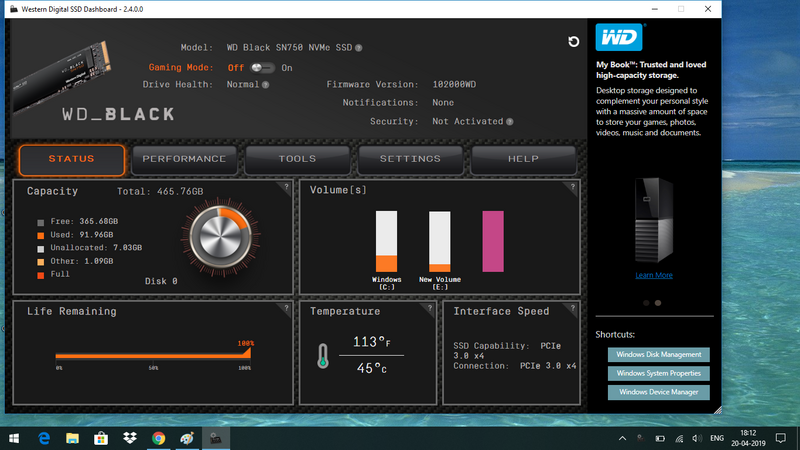Viewport: 800px width, 450px height.
Task: Click the pink unallocated volume bar
Action: coord(493,241)
